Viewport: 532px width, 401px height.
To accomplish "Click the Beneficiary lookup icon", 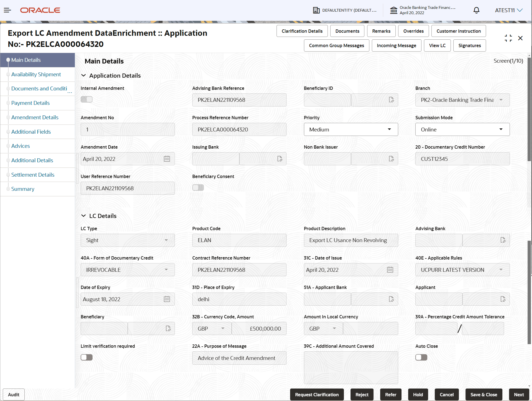I will tap(168, 328).
